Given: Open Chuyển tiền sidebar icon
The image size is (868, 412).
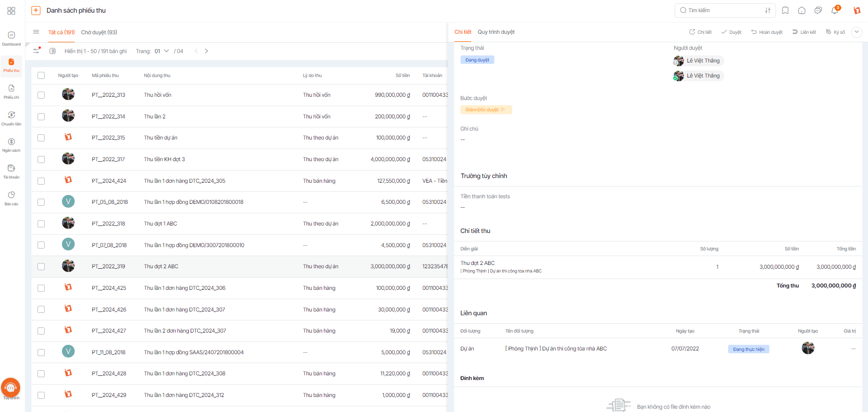Looking at the screenshot, I should pos(11,118).
